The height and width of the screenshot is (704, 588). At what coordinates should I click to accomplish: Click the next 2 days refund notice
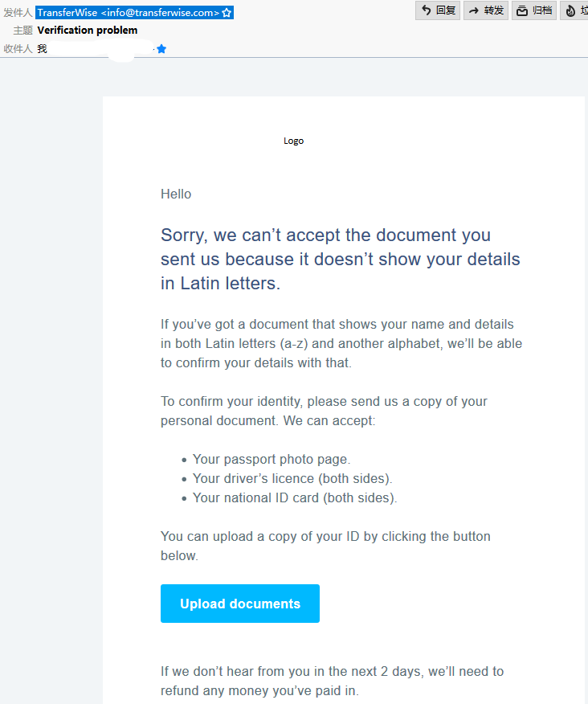(x=332, y=681)
